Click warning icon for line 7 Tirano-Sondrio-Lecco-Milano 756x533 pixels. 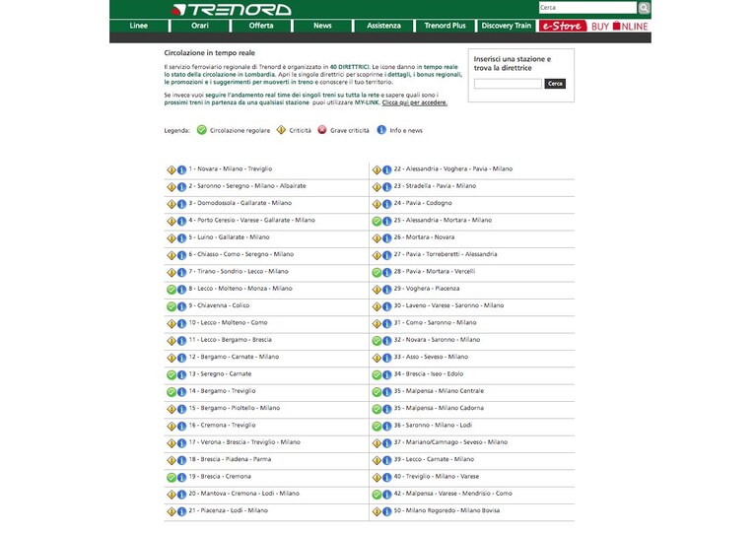tap(172, 273)
